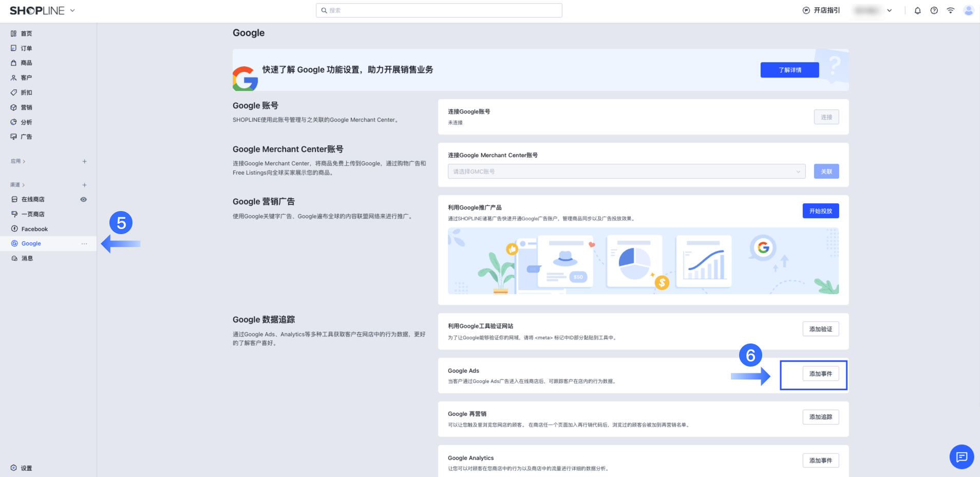Click the 首页 home sidebar icon
Image resolution: width=980 pixels, height=477 pixels.
click(x=14, y=33)
